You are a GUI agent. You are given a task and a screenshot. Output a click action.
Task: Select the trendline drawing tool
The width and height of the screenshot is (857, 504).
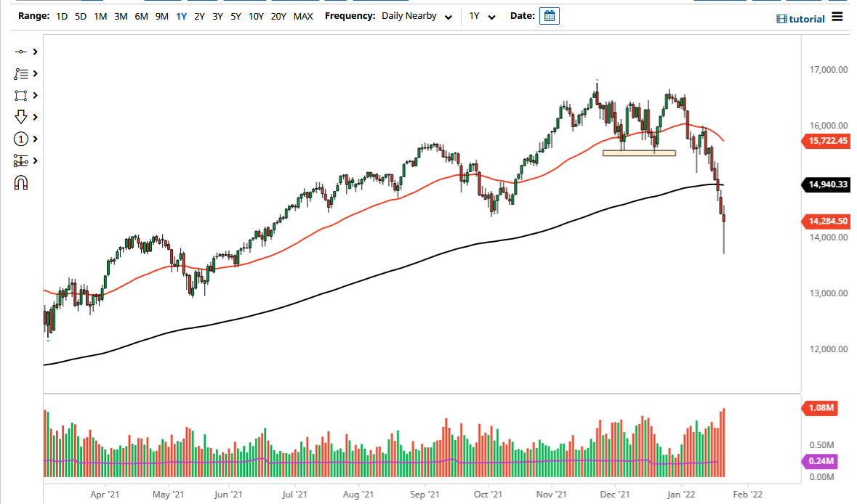point(20,52)
